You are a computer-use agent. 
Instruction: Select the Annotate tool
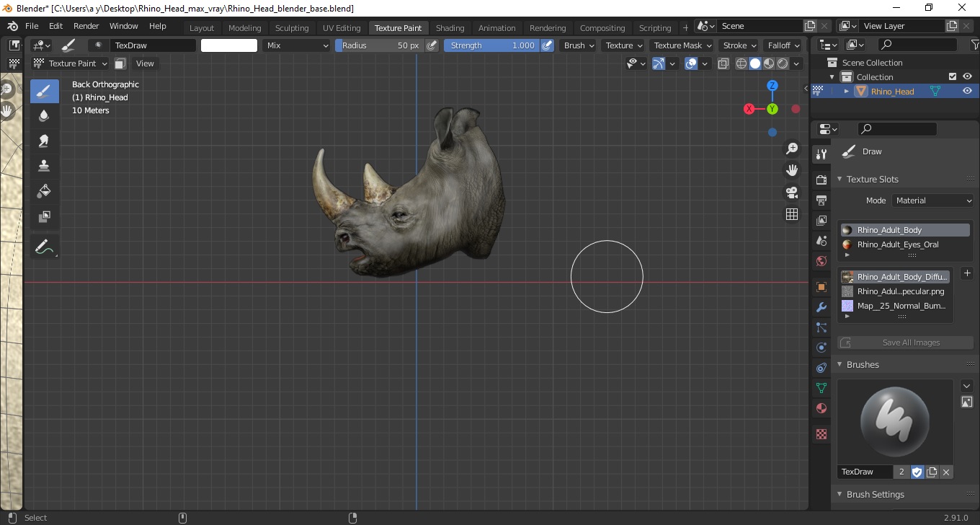click(x=44, y=247)
